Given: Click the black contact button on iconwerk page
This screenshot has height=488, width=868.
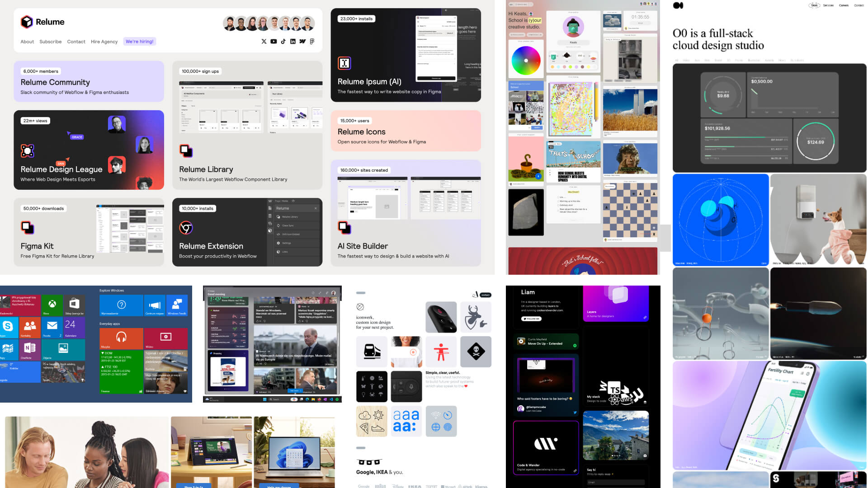Looking at the screenshot, I should (486, 295).
